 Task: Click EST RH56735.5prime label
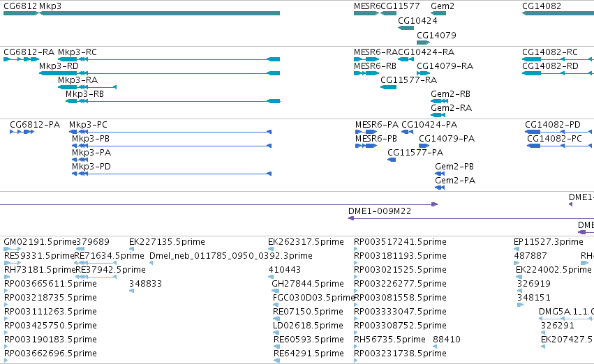tap(389, 340)
